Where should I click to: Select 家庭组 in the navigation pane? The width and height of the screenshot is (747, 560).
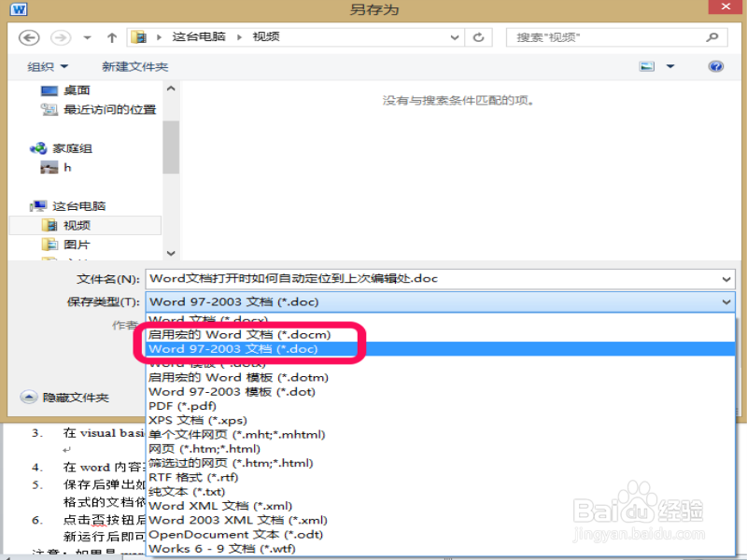(72, 148)
